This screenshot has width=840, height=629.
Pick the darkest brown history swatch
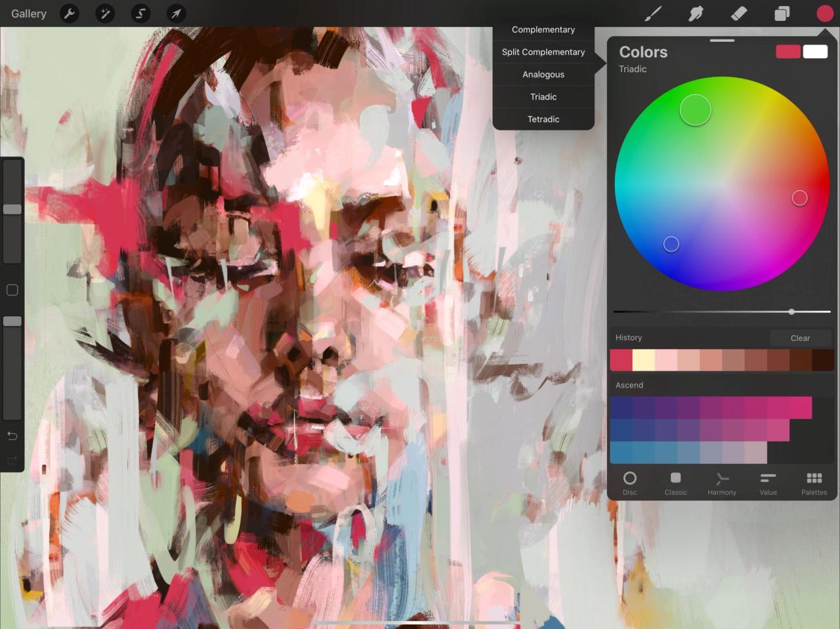pyautogui.click(x=823, y=360)
